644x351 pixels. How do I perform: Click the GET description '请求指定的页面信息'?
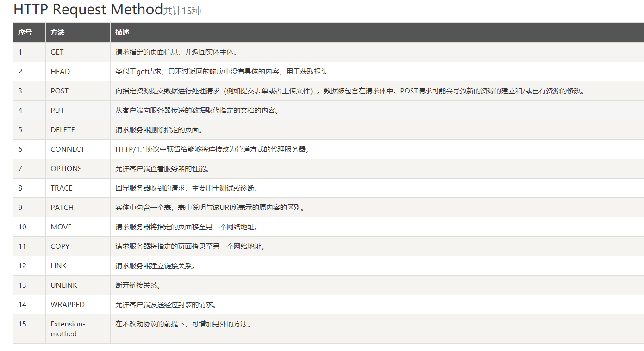(x=146, y=52)
